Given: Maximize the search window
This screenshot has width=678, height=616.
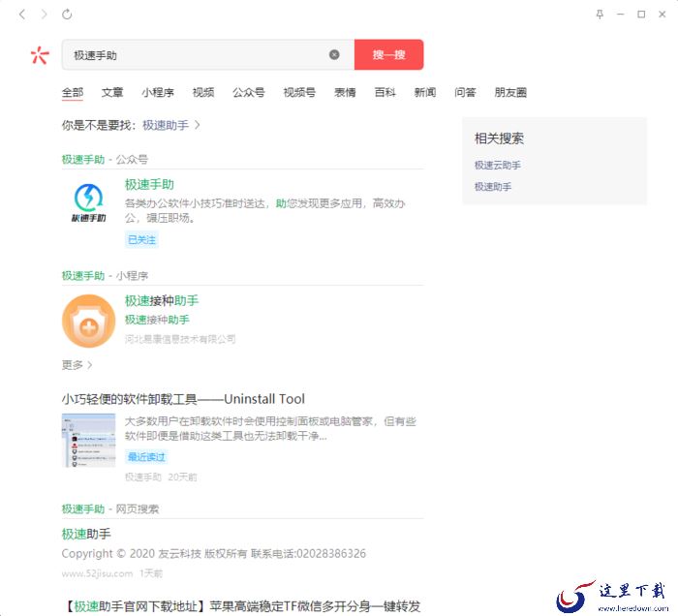Looking at the screenshot, I should [641, 15].
